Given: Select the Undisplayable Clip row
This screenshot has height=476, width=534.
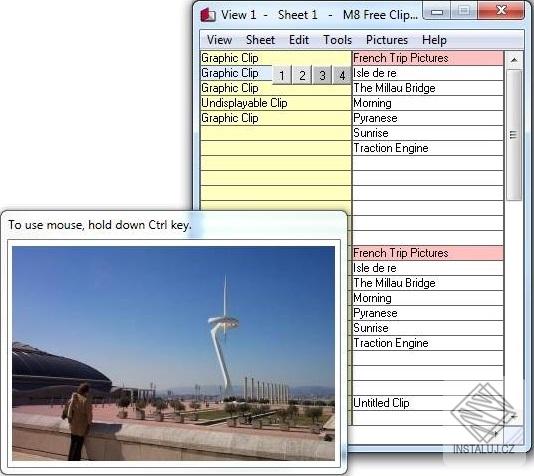Looking at the screenshot, I should coord(276,103).
